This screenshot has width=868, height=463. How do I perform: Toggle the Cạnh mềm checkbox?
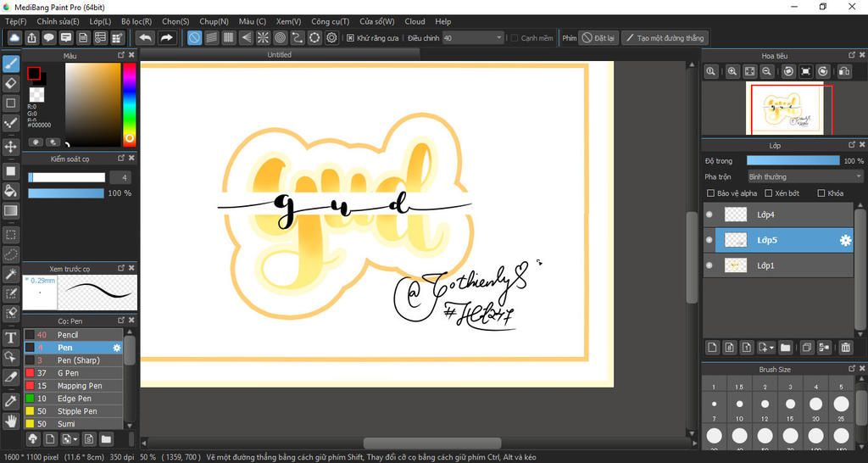(x=515, y=38)
